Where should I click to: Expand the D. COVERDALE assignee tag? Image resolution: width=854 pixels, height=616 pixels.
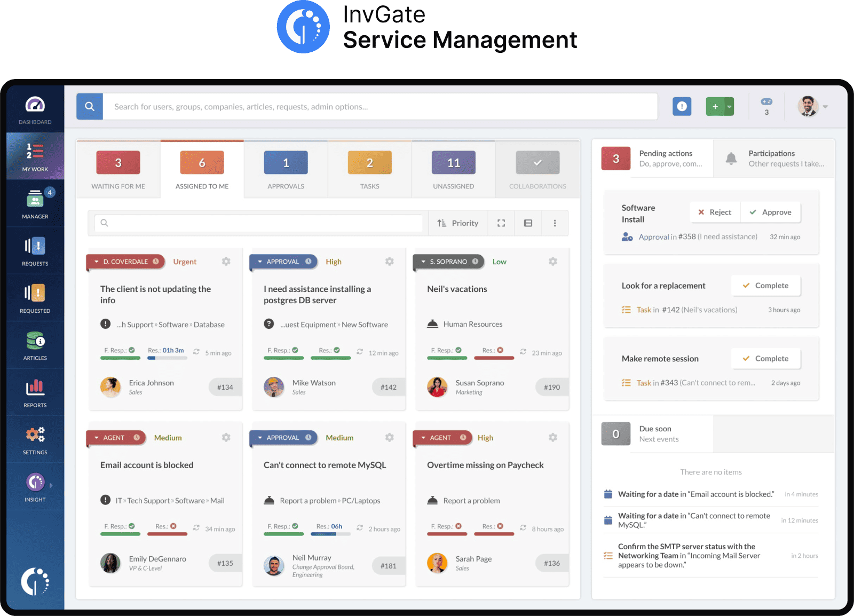point(126,262)
